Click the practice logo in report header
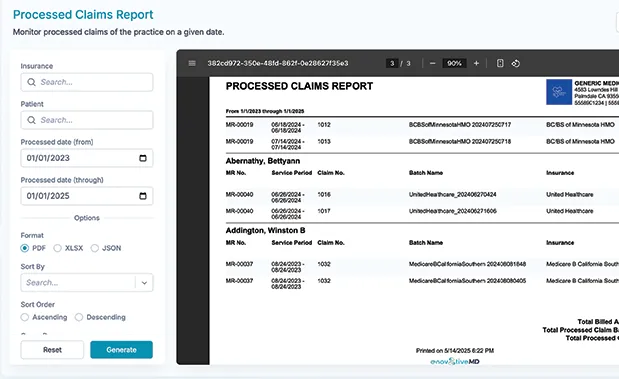Viewport: 619px width, 379px height. coord(559,92)
